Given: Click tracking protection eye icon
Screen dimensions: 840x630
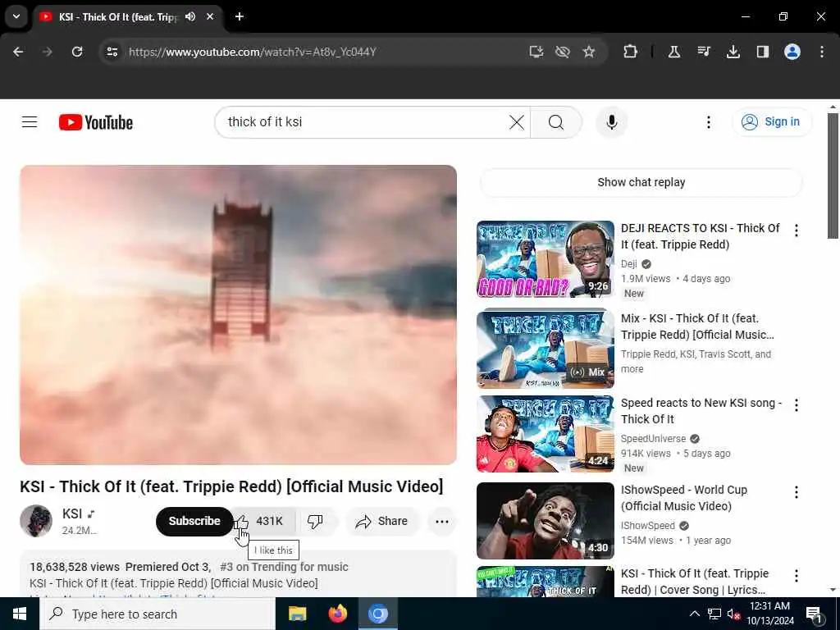Looking at the screenshot, I should coord(563,52).
